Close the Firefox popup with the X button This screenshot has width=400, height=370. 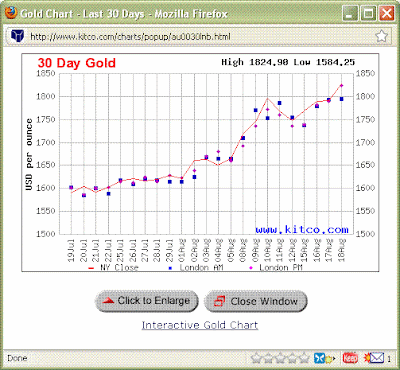(x=387, y=14)
